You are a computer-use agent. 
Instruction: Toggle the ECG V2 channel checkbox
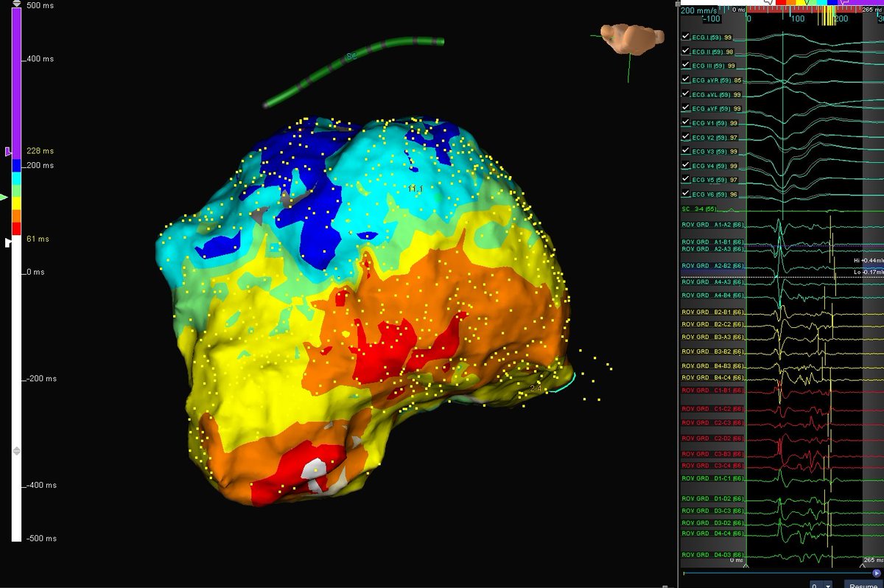pyautogui.click(x=685, y=137)
